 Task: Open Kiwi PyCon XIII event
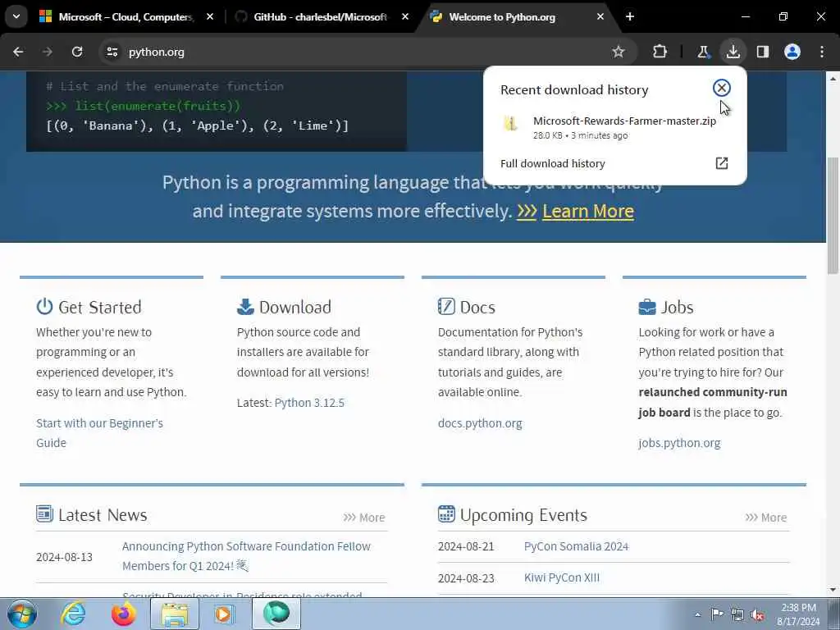click(561, 578)
